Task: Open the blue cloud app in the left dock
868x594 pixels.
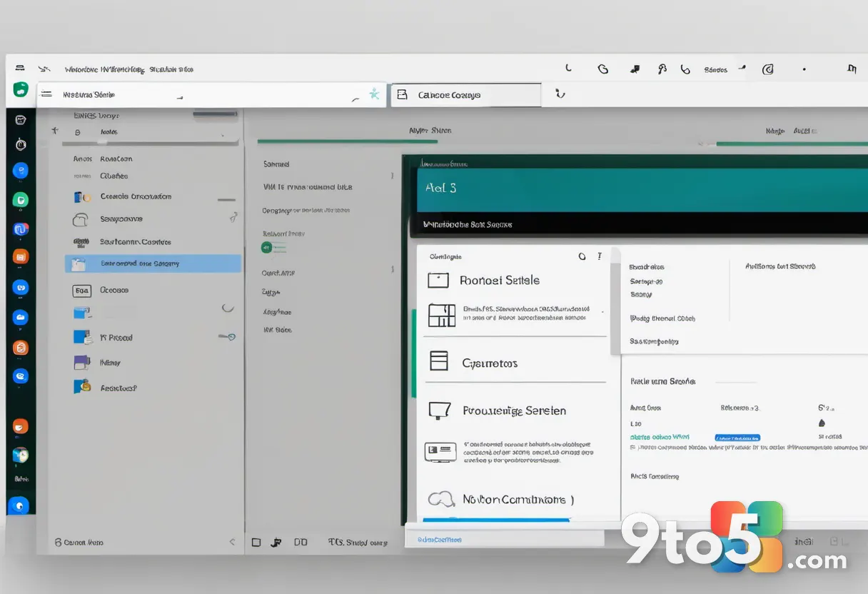Action: point(21,317)
